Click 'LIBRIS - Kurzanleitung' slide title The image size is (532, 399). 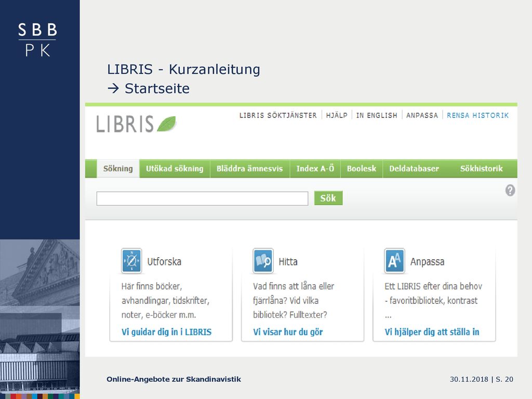point(183,69)
